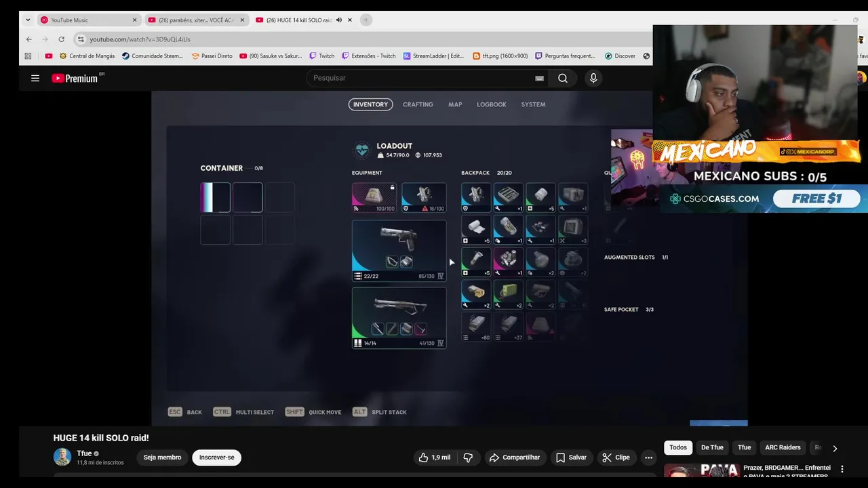Viewport: 868px width, 488px height.
Task: Close the HUGE 14 kill SOLO tab
Action: coord(350,20)
